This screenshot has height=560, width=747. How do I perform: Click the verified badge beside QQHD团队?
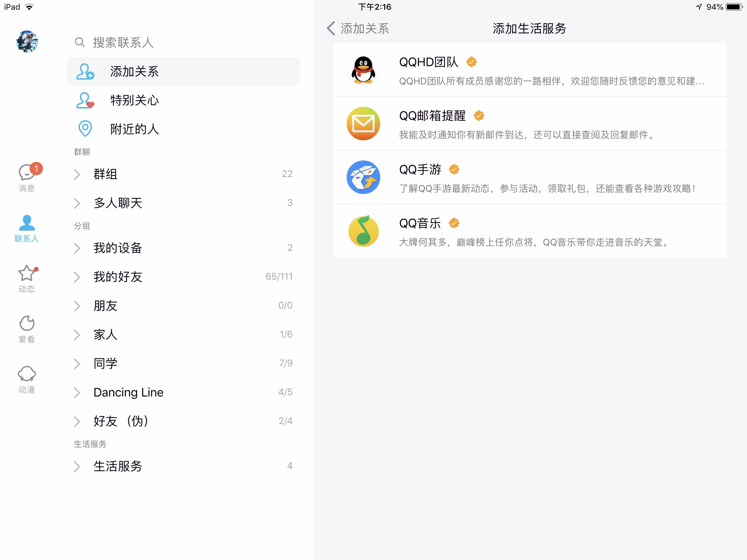(x=472, y=62)
